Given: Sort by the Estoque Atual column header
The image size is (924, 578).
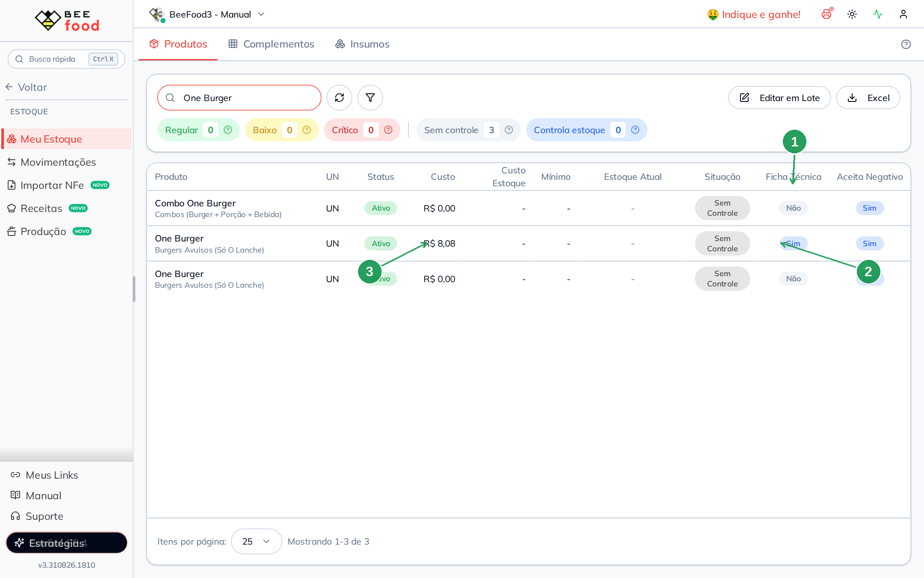Looking at the screenshot, I should [x=633, y=176].
